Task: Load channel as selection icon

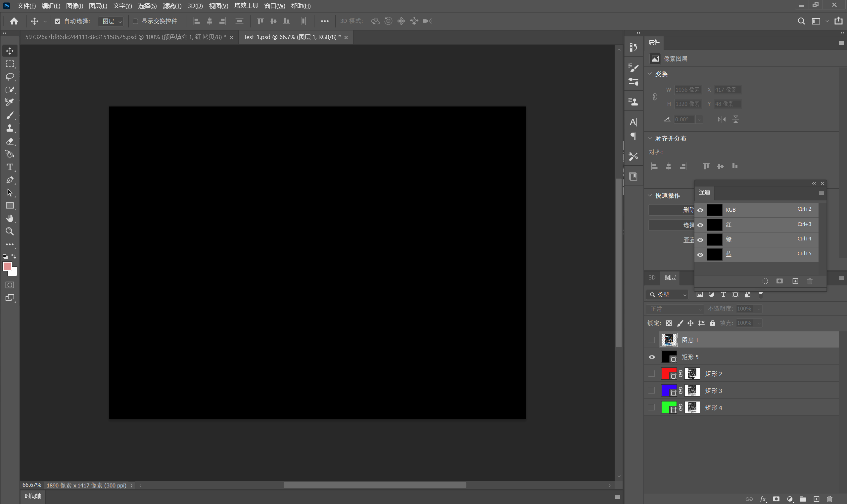Action: (x=765, y=281)
